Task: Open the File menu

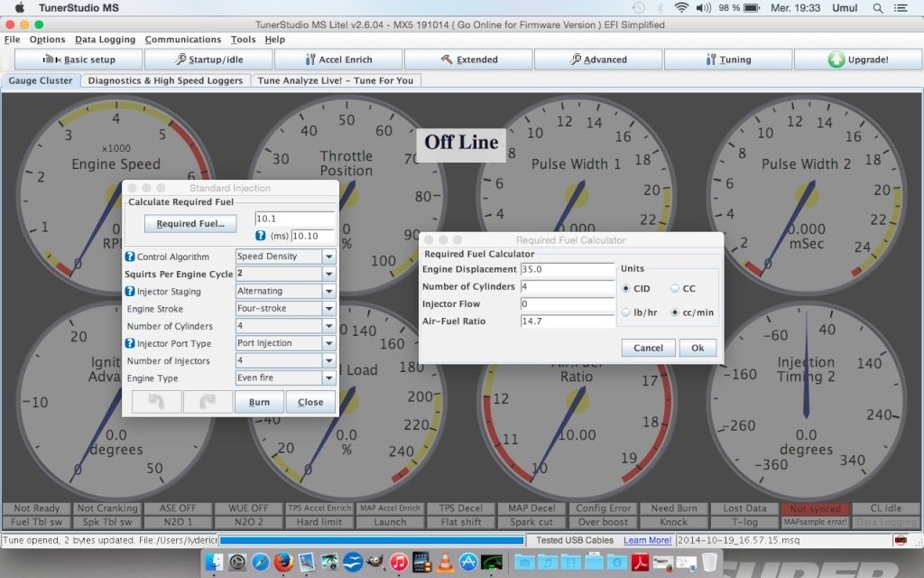Action: point(12,40)
